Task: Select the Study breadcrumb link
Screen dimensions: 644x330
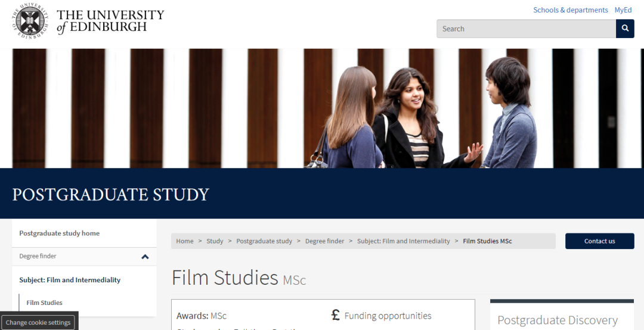Action: click(x=215, y=241)
